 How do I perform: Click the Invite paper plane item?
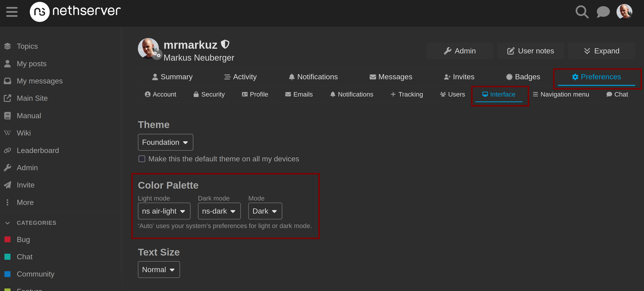(25, 185)
